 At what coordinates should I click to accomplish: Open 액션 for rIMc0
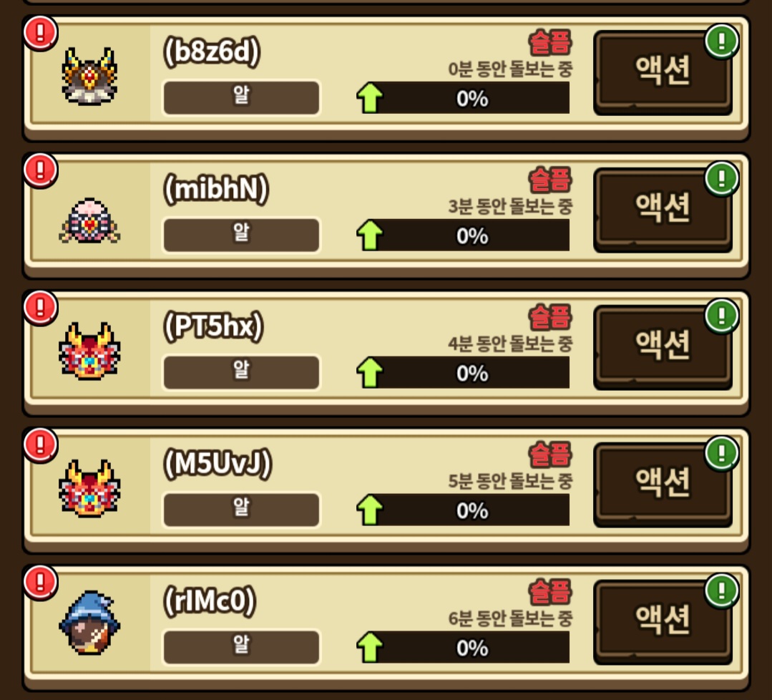point(663,623)
